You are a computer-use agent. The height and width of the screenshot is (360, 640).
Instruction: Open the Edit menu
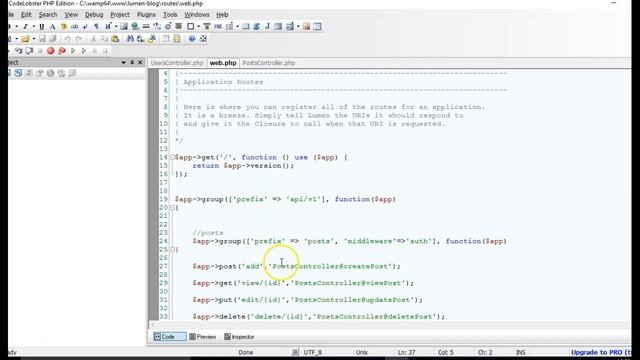[x=26, y=15]
